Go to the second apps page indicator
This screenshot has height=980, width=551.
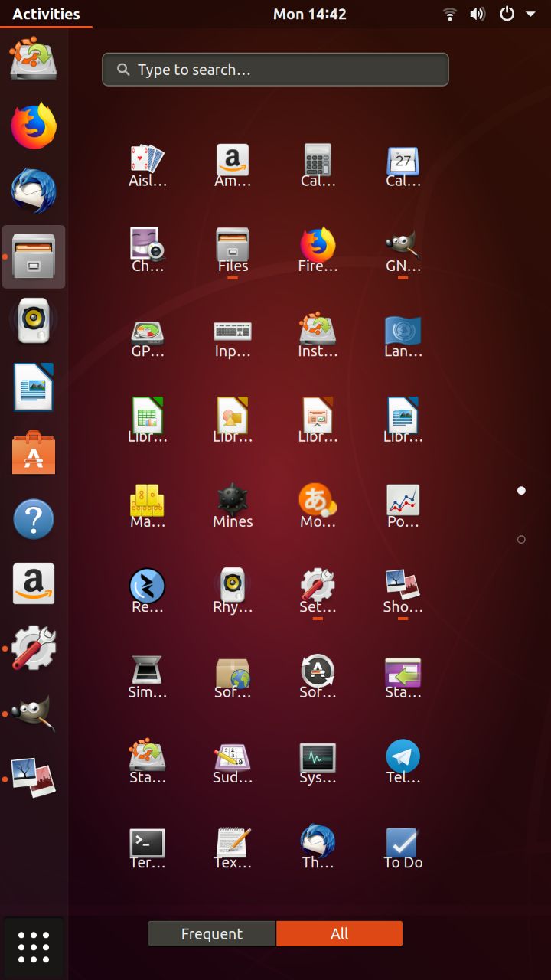pyautogui.click(x=521, y=540)
